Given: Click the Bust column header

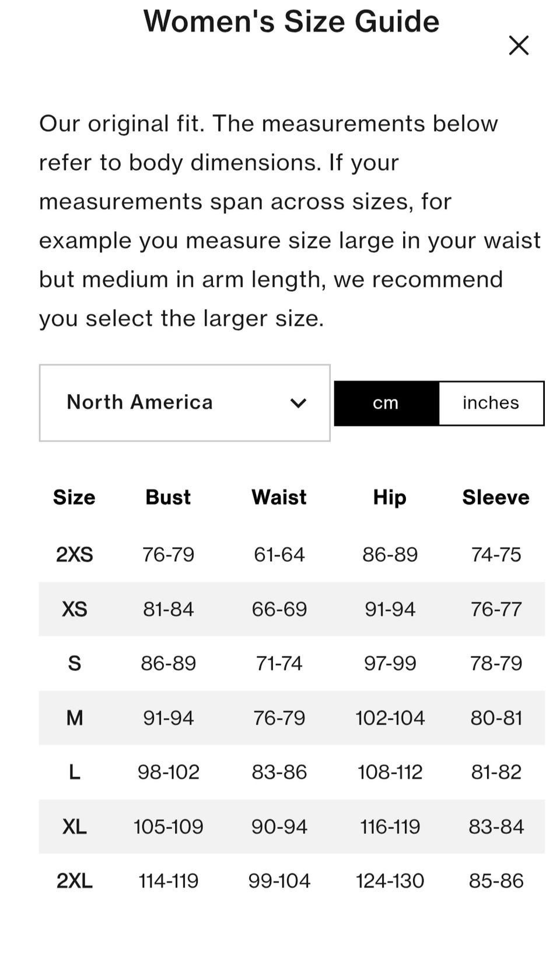Looking at the screenshot, I should (x=168, y=497).
